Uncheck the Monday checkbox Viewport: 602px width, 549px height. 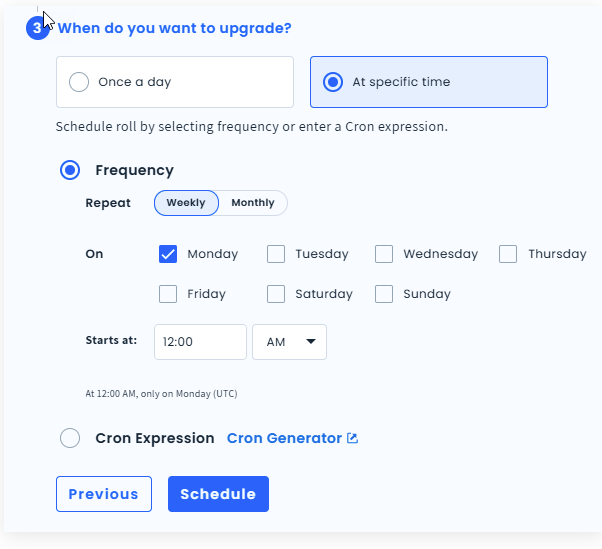(x=168, y=254)
